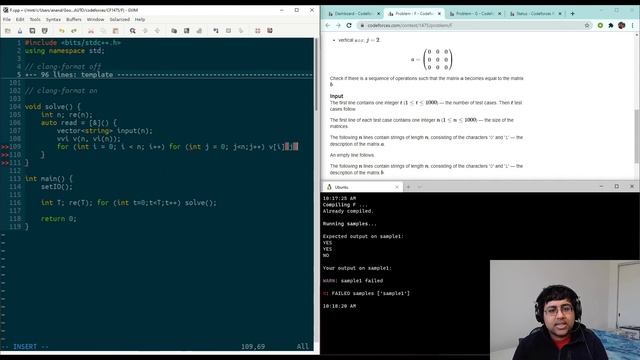Close the Ubuntu terminal tab

397,187
